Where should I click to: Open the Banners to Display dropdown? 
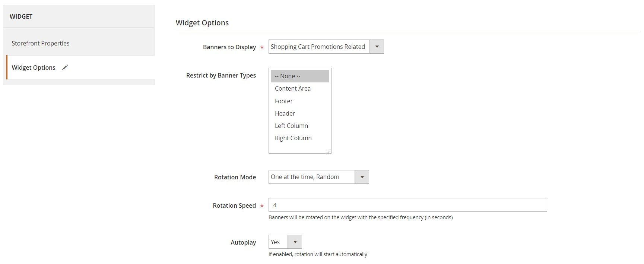click(x=326, y=47)
